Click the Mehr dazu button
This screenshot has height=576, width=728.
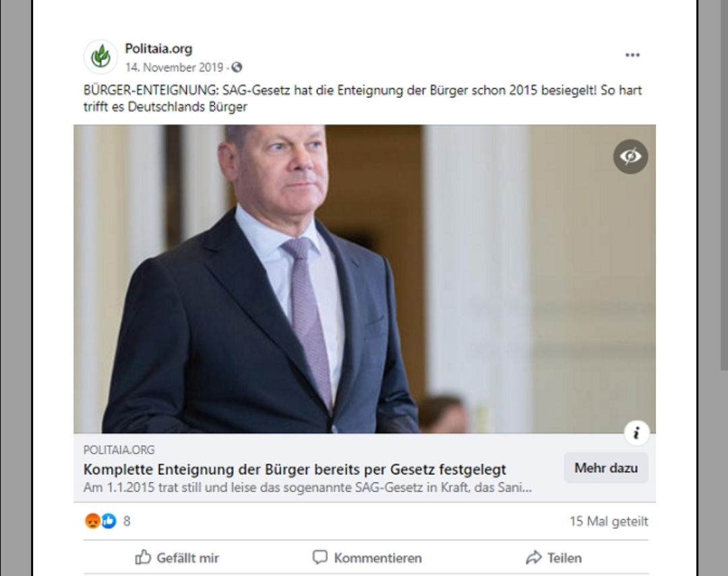(x=606, y=468)
